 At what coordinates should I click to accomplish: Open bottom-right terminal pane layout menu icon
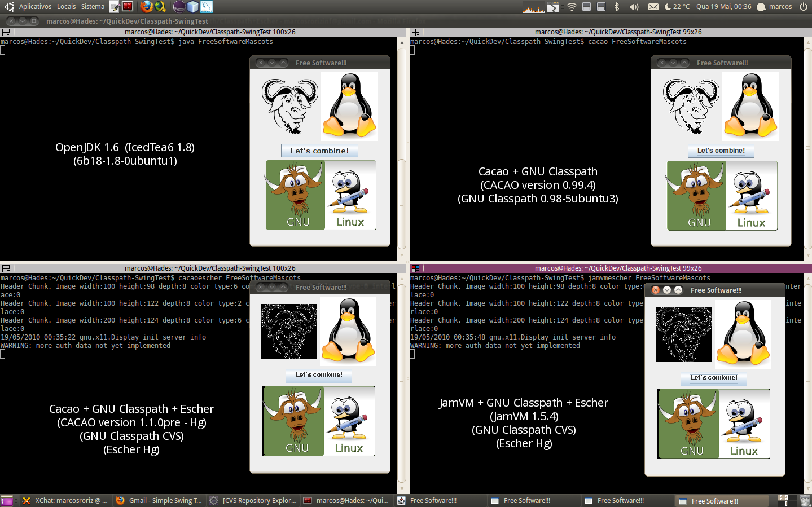coord(415,268)
